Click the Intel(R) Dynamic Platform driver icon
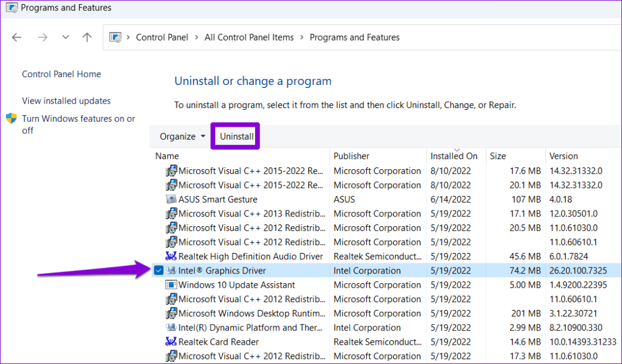This screenshot has height=364, width=622. pos(171,327)
